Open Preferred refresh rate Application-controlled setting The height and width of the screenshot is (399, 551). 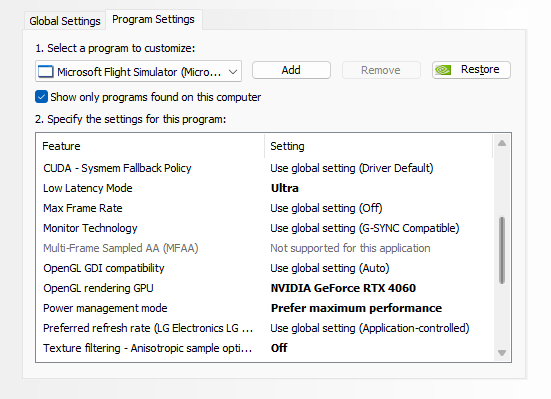370,328
